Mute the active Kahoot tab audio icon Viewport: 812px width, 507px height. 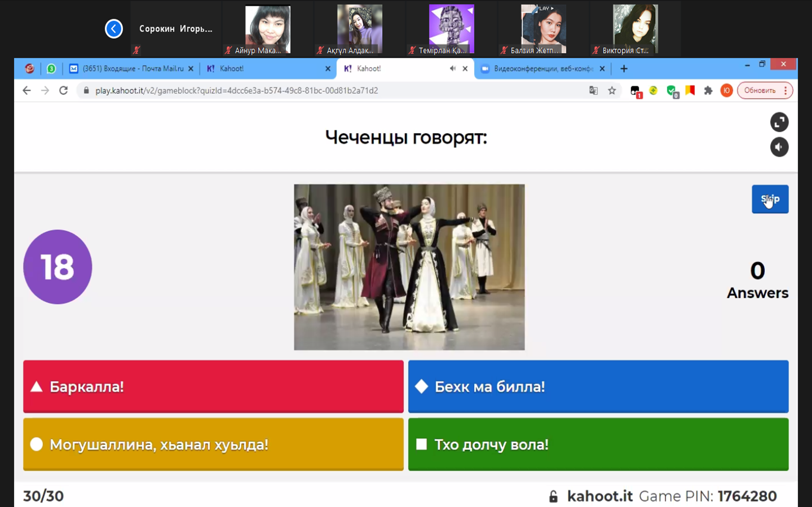click(x=452, y=69)
